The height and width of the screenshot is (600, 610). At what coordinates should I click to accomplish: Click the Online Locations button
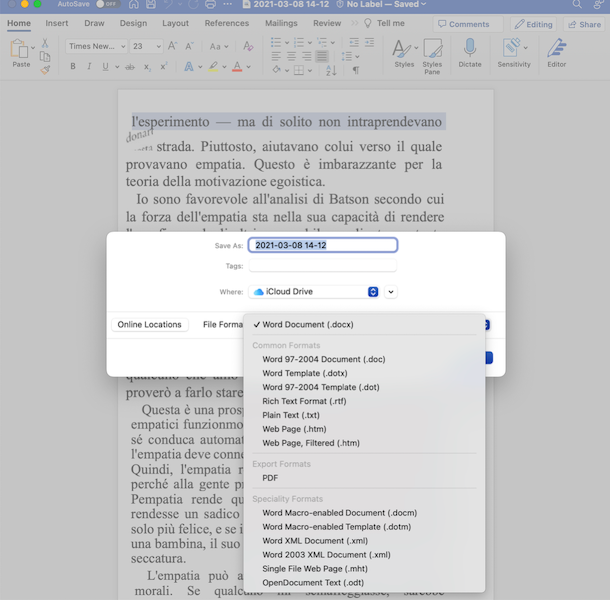coord(149,325)
